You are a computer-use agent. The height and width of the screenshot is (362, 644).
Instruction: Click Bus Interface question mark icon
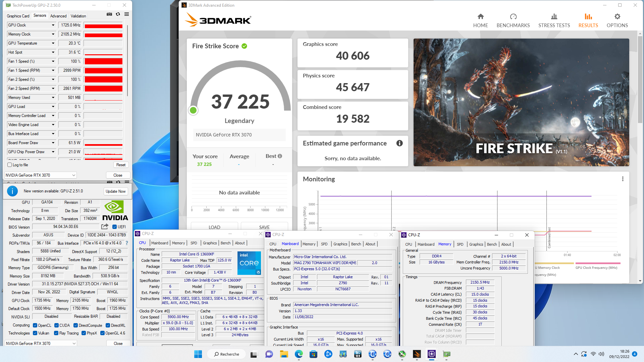(127, 243)
